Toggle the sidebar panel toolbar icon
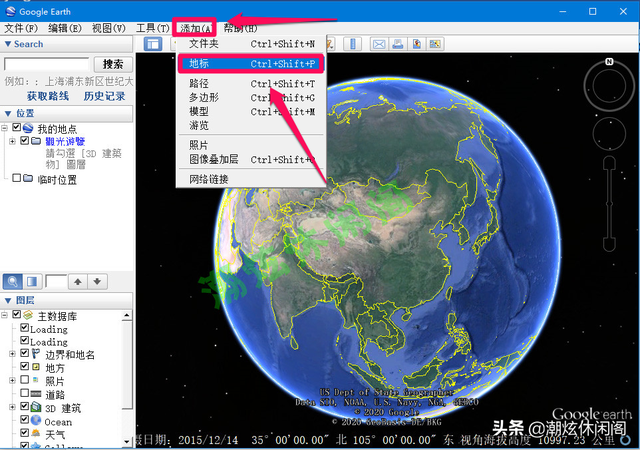Image resolution: width=640 pixels, height=450 pixels. (x=153, y=44)
